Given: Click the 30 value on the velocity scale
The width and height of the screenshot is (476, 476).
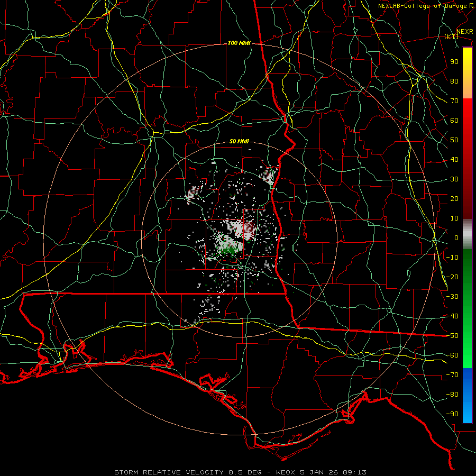Looking at the screenshot, I should click(454, 179).
